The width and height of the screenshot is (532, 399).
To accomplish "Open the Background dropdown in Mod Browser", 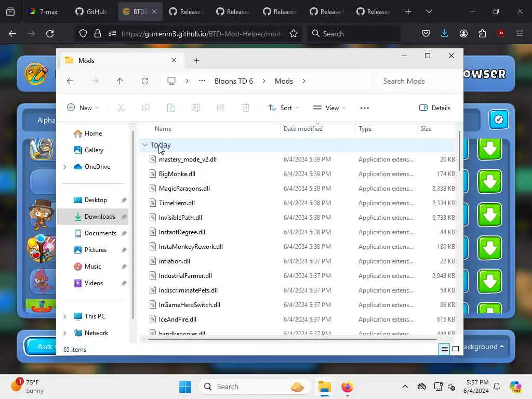I will click(x=484, y=347).
